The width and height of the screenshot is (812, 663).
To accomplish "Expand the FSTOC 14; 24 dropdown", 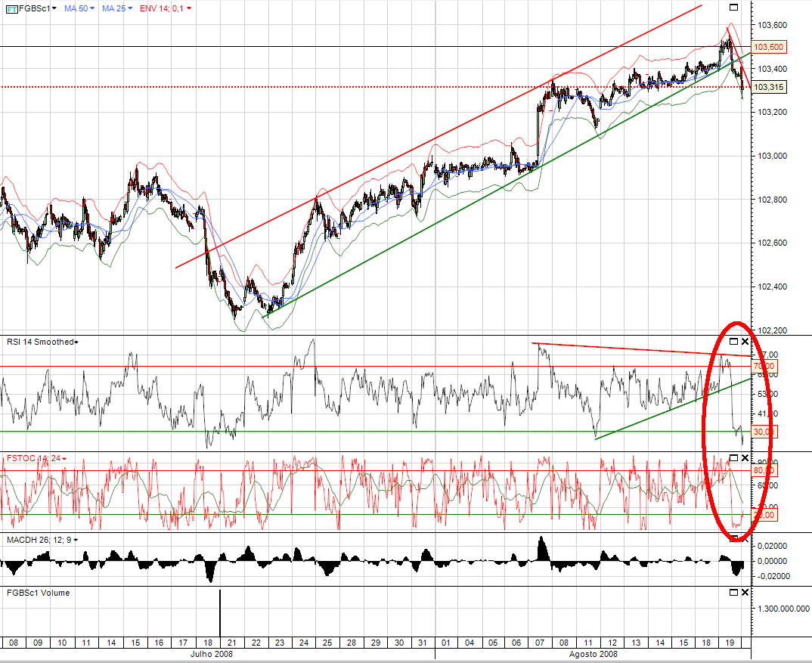I will click(x=64, y=459).
